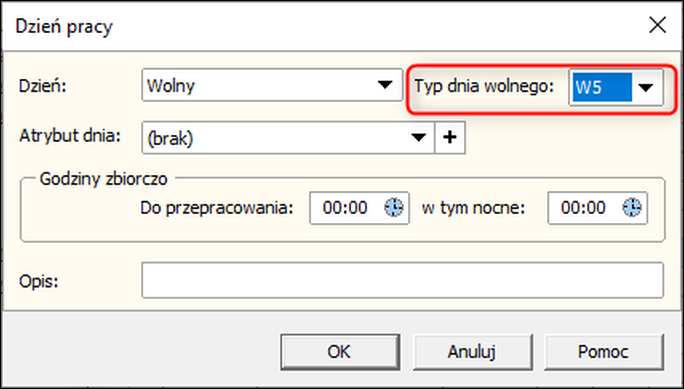The image size is (684, 389).
Task: Open the clock picker for w tym nocne
Action: pyautogui.click(x=632, y=208)
